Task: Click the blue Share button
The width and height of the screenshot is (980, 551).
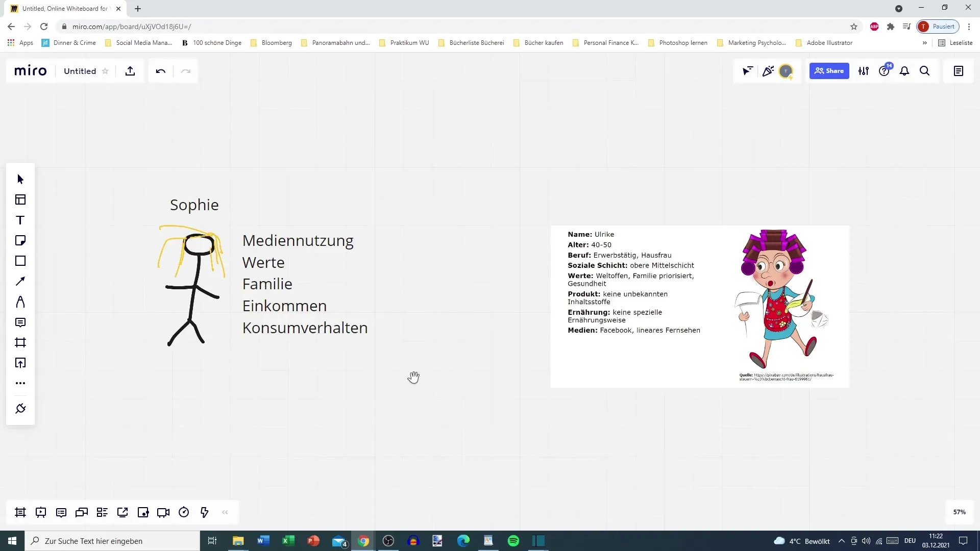Action: point(829,71)
